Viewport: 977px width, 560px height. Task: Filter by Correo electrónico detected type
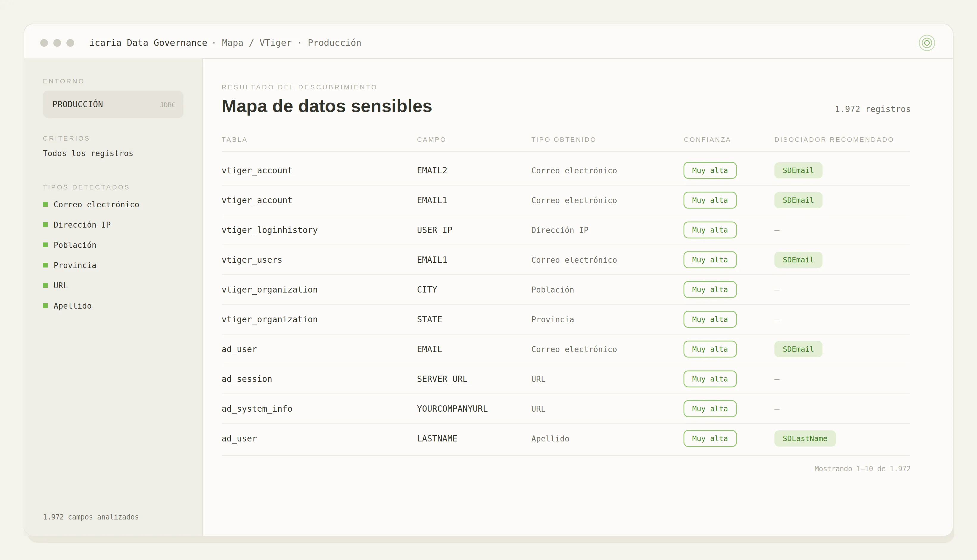(91, 205)
